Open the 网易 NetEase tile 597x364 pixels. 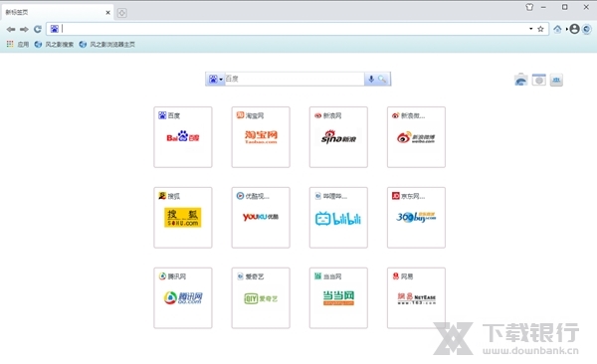(x=416, y=297)
